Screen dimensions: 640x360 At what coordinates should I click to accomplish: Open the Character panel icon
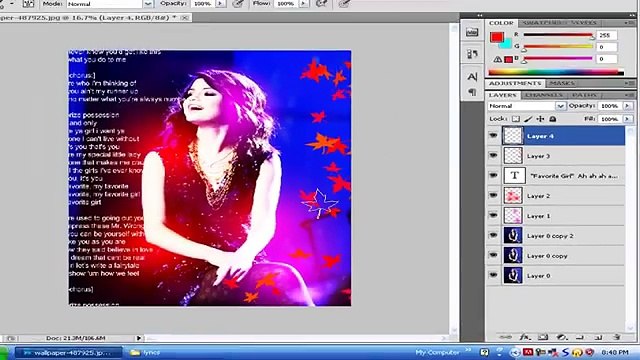pos(472,76)
